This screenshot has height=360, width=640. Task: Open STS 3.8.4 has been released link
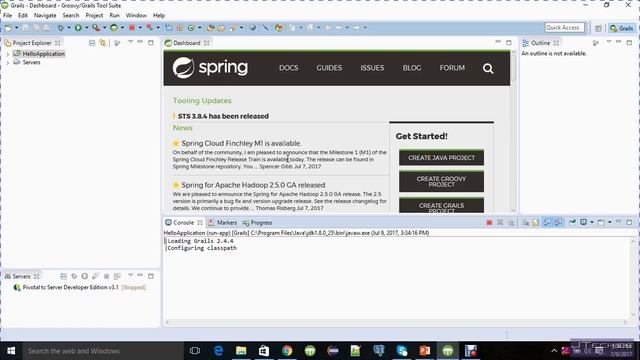[x=223, y=116]
